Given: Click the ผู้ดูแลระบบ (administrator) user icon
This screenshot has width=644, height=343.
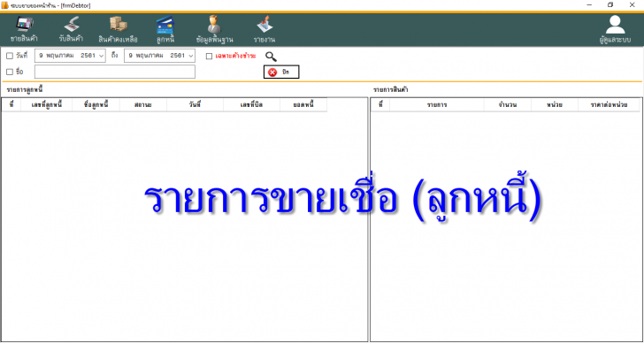Looking at the screenshot, I should pyautogui.click(x=615, y=29).
